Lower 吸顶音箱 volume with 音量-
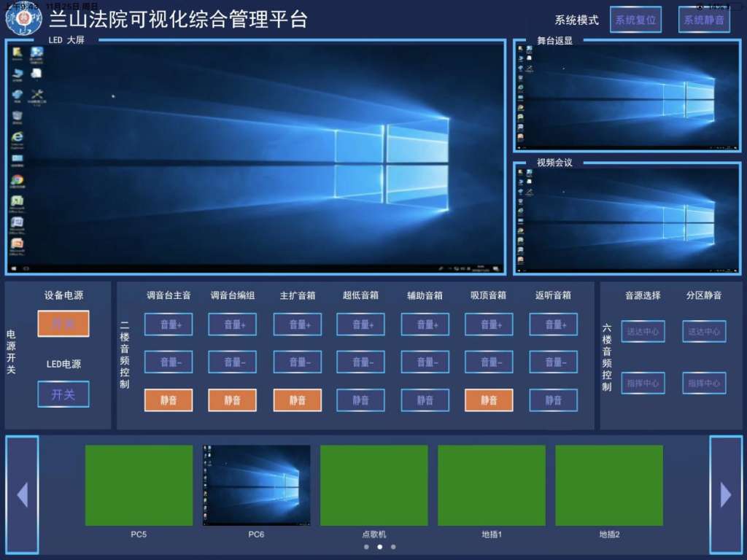Image resolution: width=747 pixels, height=560 pixels. pos(489,362)
